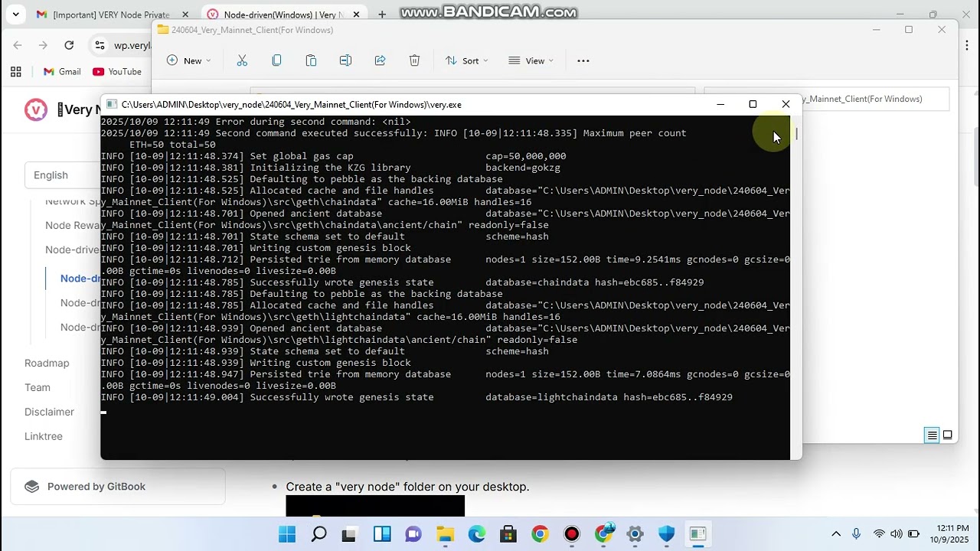The height and width of the screenshot is (551, 980).
Task: Open the YouTube bookmark
Action: pyautogui.click(x=117, y=71)
